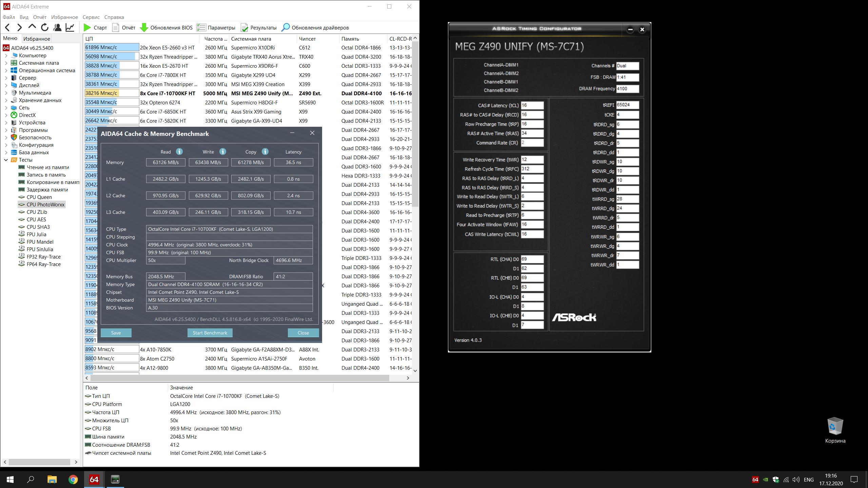Click the user profile toolbar icon
The width and height of the screenshot is (868, 488).
(57, 27)
